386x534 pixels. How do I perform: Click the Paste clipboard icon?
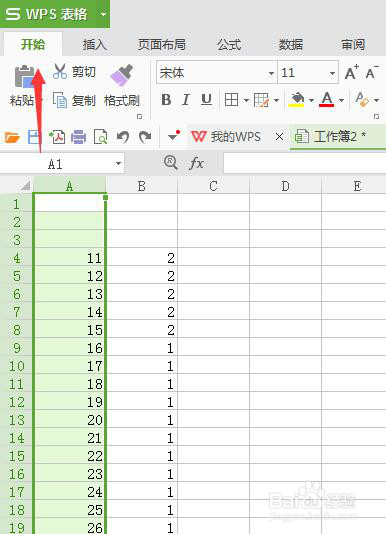[25, 76]
